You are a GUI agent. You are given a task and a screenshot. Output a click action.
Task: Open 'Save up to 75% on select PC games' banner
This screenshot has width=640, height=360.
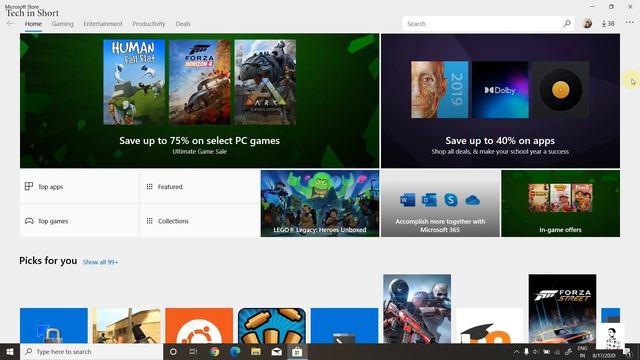click(200, 101)
